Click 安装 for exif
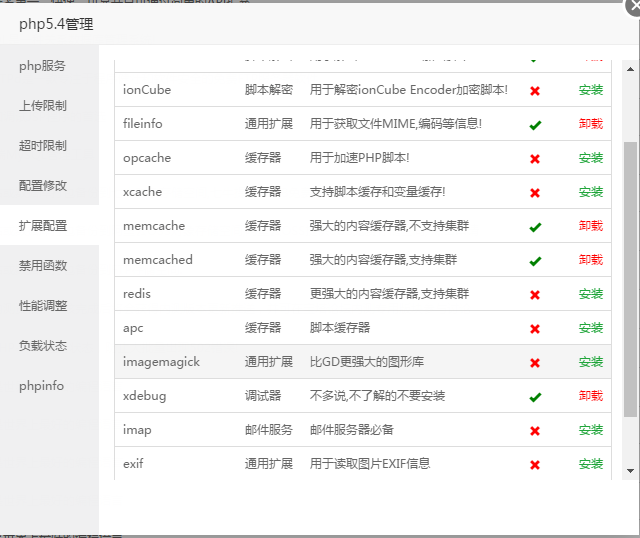This screenshot has height=538, width=640. tap(591, 464)
